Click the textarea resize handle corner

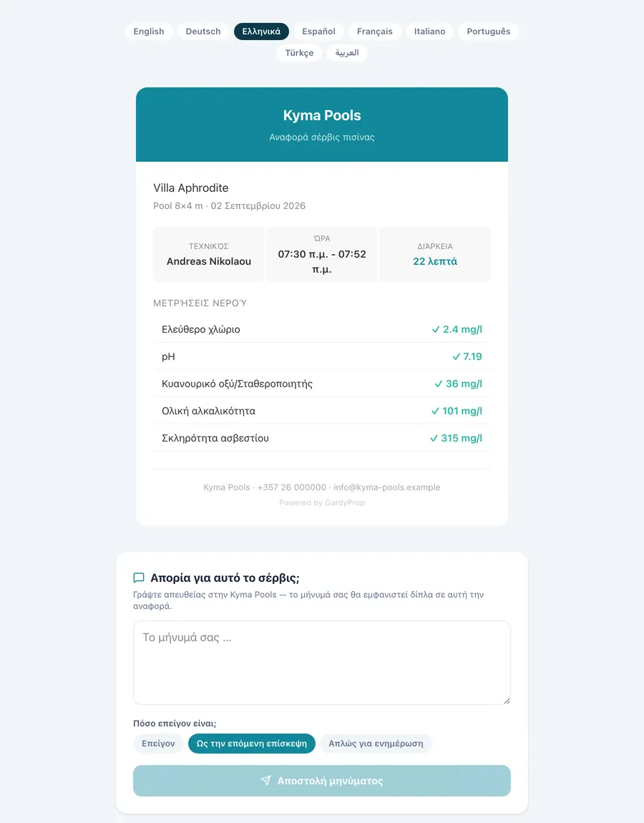[507, 700]
